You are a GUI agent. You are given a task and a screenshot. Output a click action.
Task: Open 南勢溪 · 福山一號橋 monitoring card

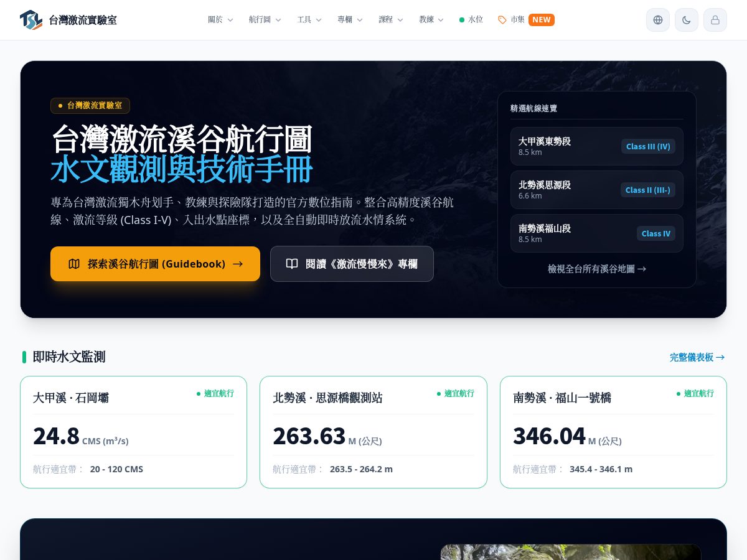[x=613, y=432]
